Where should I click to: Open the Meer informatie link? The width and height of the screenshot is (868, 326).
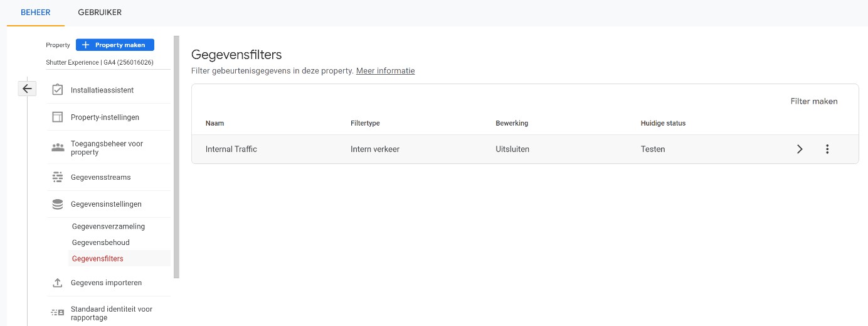pyautogui.click(x=385, y=71)
